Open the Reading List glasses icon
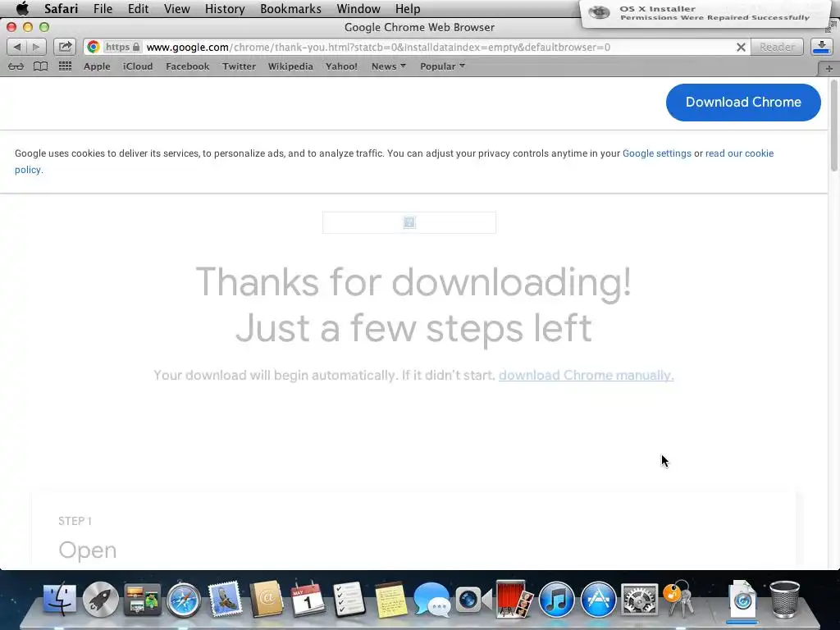The image size is (840, 630). (x=16, y=66)
